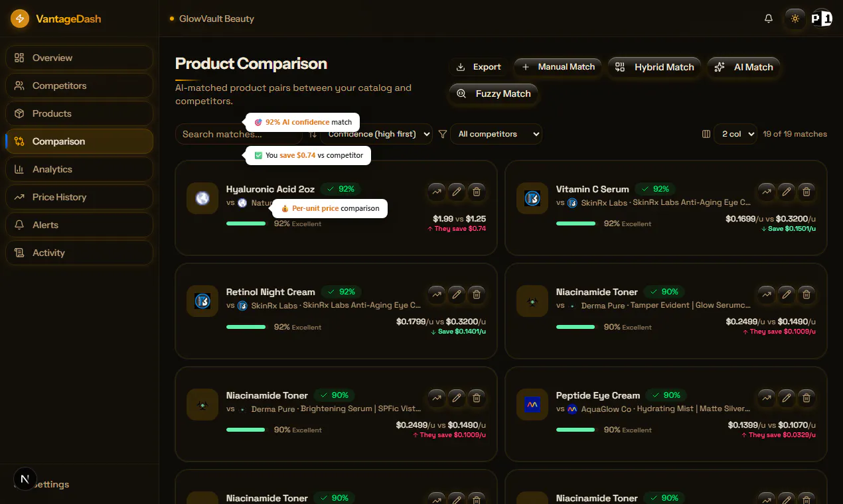843x504 pixels.
Task: Edit the Vitamin C Serum match
Action: pos(787,192)
